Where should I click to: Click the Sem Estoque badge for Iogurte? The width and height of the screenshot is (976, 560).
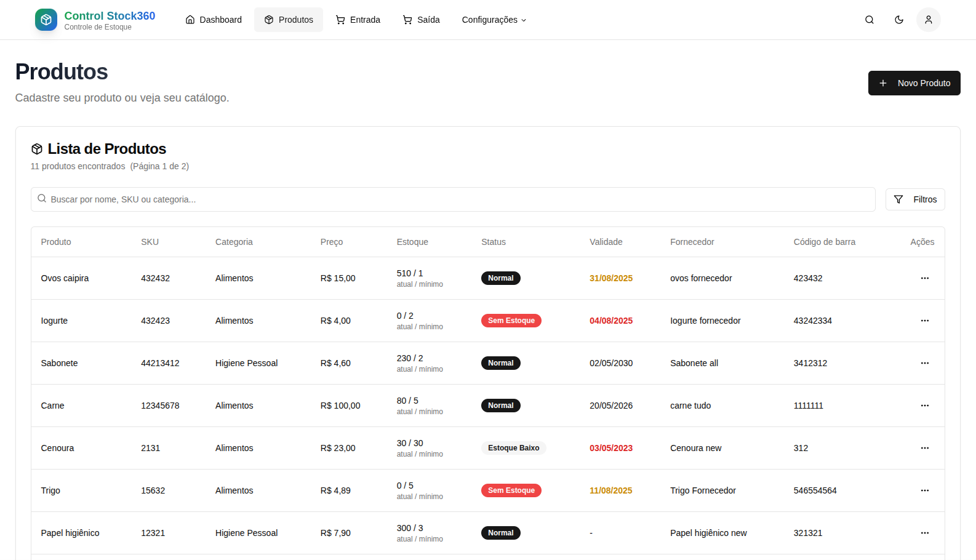(511, 321)
